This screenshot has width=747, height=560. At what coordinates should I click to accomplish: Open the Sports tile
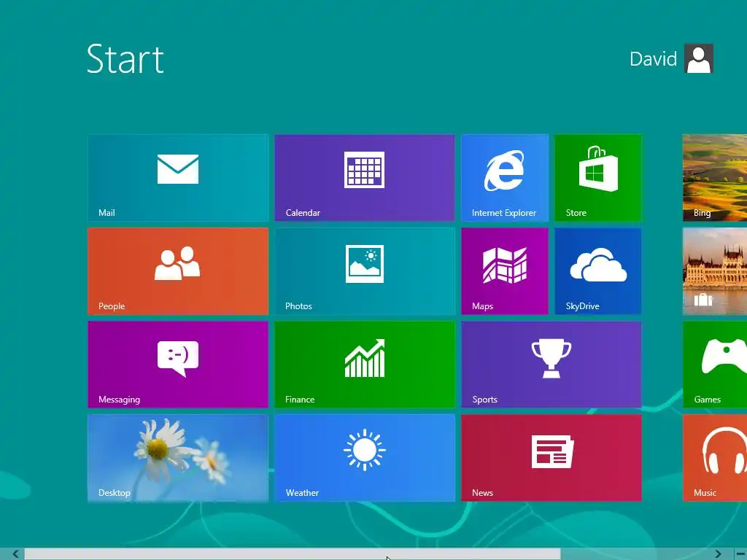[x=551, y=365]
